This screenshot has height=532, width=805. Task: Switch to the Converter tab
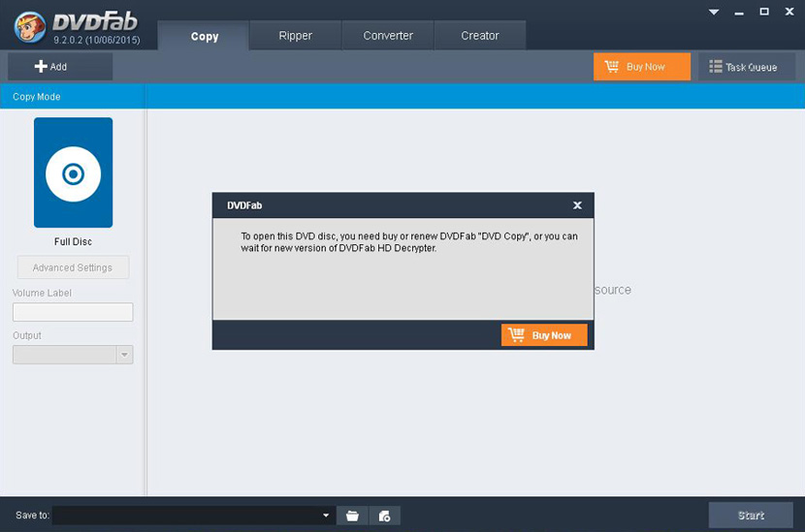click(388, 36)
